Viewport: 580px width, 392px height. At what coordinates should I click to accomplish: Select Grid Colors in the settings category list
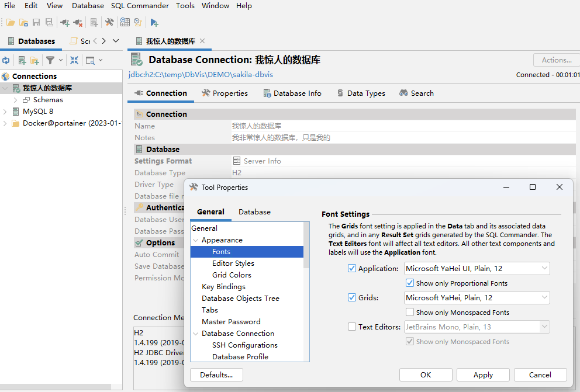pyautogui.click(x=231, y=275)
